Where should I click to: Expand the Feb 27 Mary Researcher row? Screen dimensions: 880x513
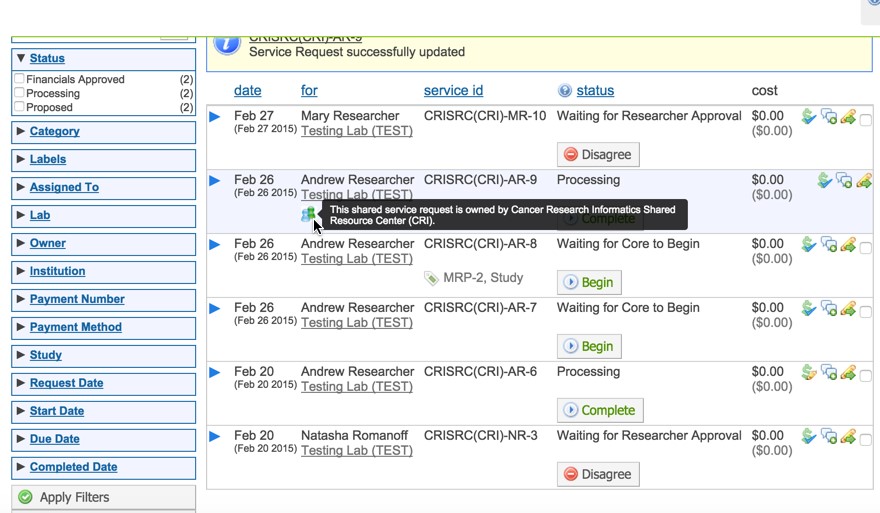(214, 117)
